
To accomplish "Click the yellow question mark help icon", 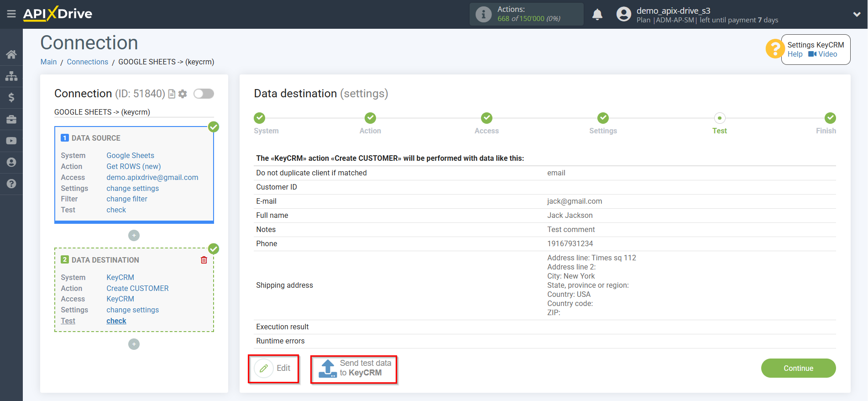I will pyautogui.click(x=775, y=48).
